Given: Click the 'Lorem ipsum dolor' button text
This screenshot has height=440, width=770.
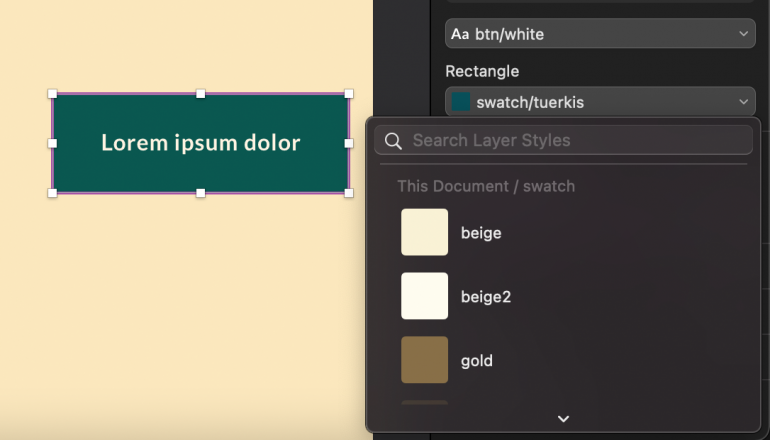Looking at the screenshot, I should 200,143.
